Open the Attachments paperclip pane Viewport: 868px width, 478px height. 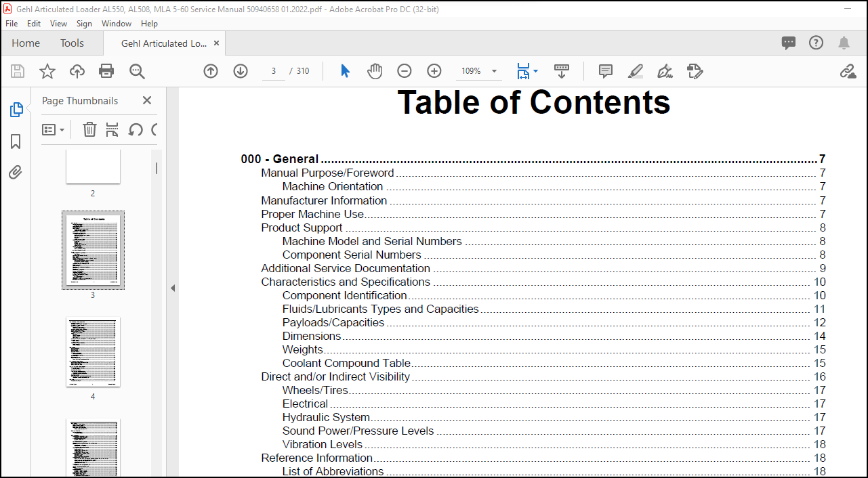pos(16,172)
